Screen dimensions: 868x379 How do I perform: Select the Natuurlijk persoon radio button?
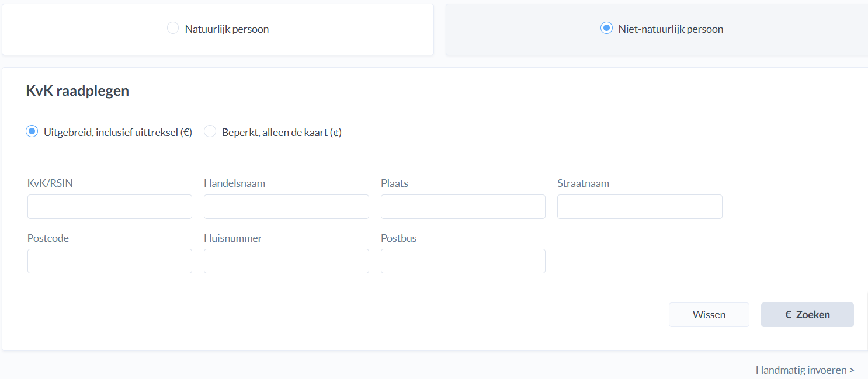(173, 28)
